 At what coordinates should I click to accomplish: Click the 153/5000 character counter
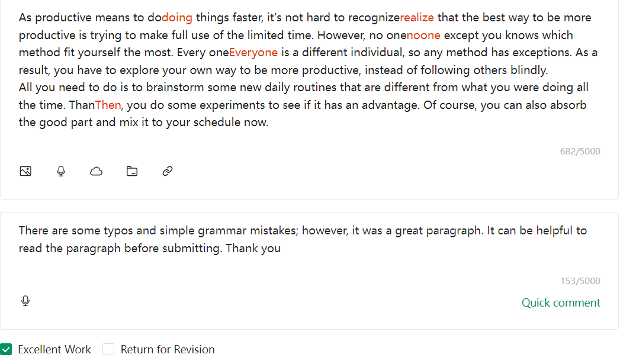point(580,281)
